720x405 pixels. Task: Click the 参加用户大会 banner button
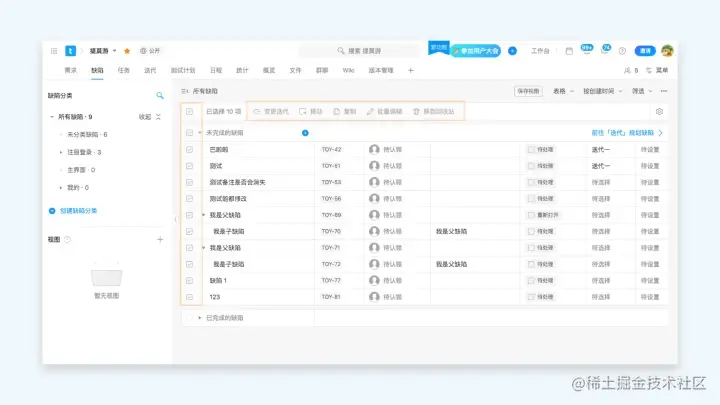click(x=476, y=51)
